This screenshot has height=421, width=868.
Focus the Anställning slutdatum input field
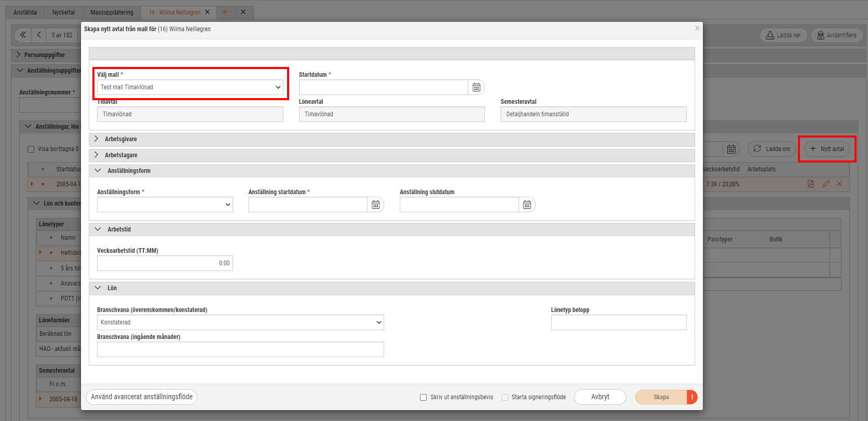(459, 205)
